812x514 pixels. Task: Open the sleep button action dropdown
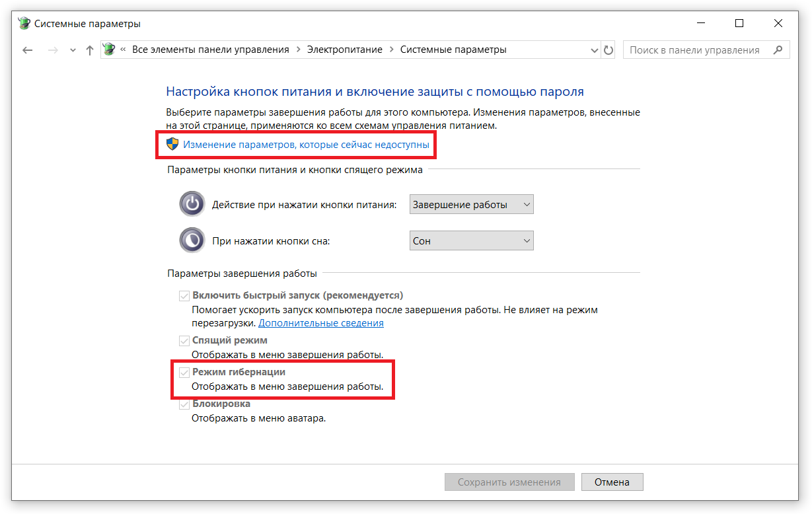click(471, 241)
